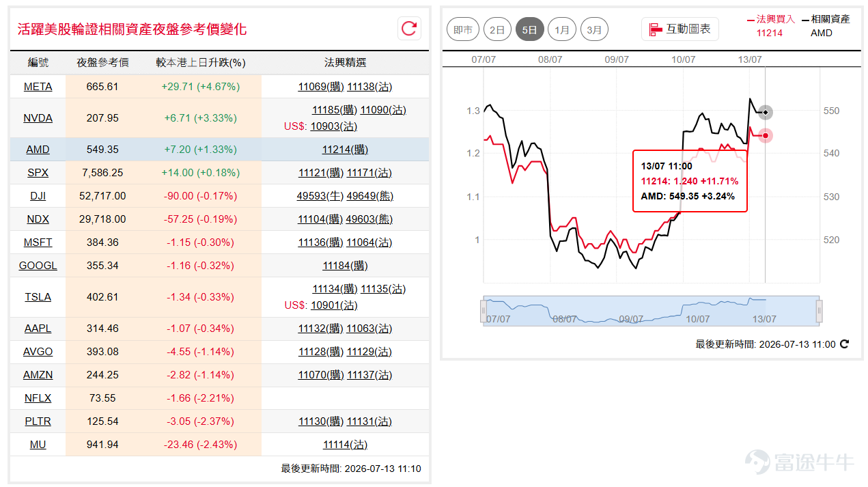Open NVDA US$ warrant 10903(沽)
Screen dimensions: 868x487
coord(333,126)
